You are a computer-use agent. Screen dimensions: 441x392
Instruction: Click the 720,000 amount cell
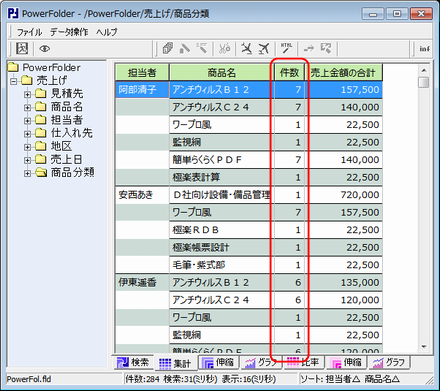tap(344, 195)
